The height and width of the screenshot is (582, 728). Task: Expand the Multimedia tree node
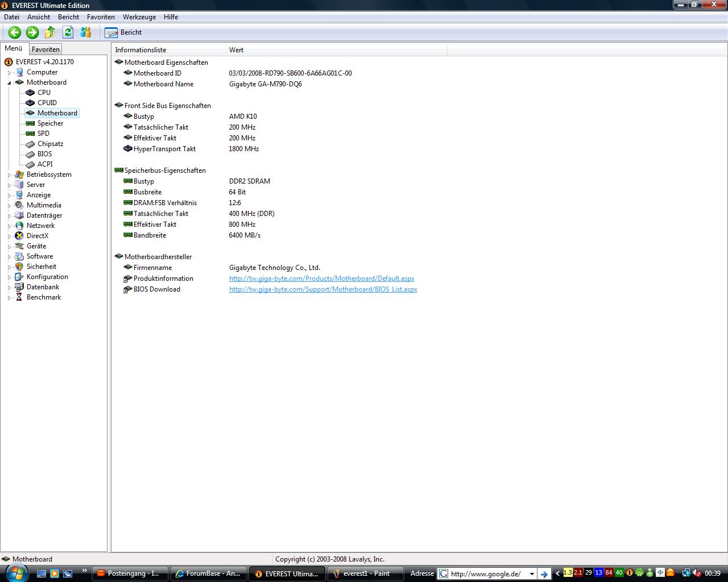pyautogui.click(x=9, y=205)
